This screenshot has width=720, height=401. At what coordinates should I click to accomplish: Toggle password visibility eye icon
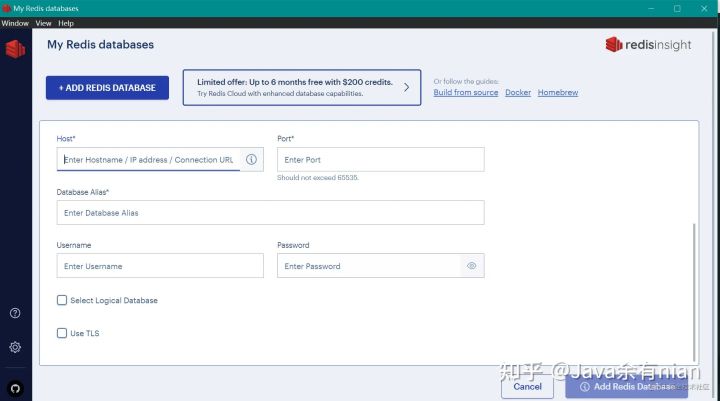tap(472, 266)
